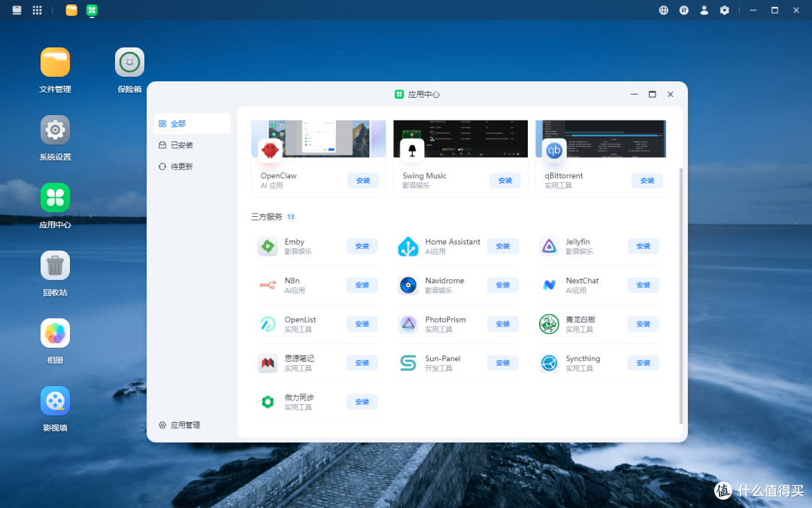Install Jellyfin with 安装 button
This screenshot has width=812, height=508.
[643, 246]
